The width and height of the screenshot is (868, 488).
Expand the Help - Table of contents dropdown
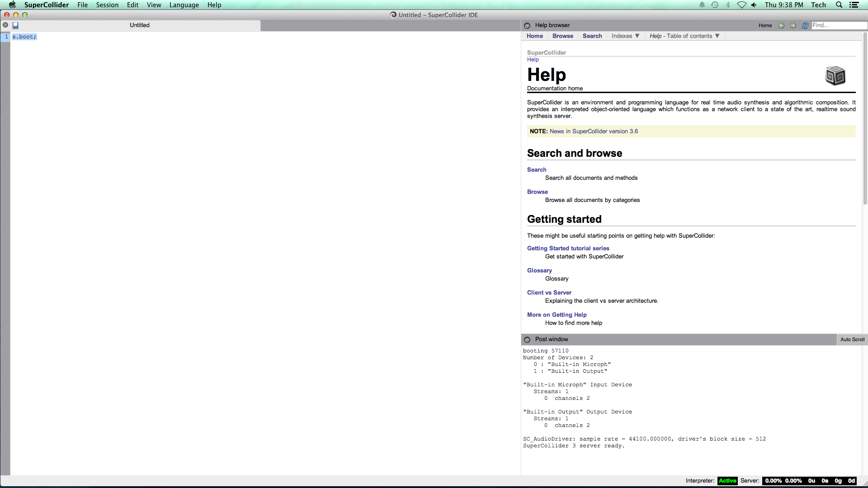pyautogui.click(x=684, y=36)
